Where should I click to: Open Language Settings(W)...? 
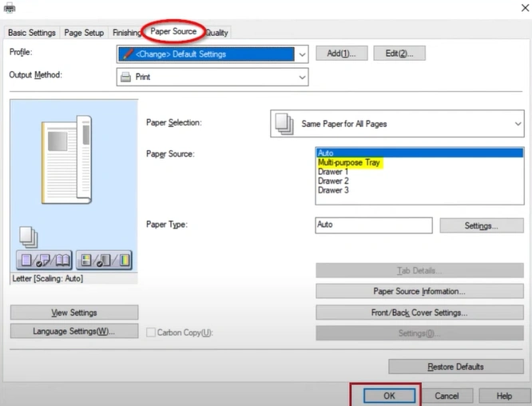pyautogui.click(x=74, y=331)
